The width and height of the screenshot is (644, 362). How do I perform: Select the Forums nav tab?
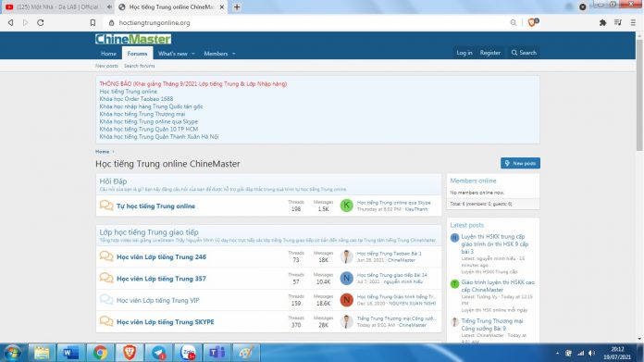pos(137,54)
